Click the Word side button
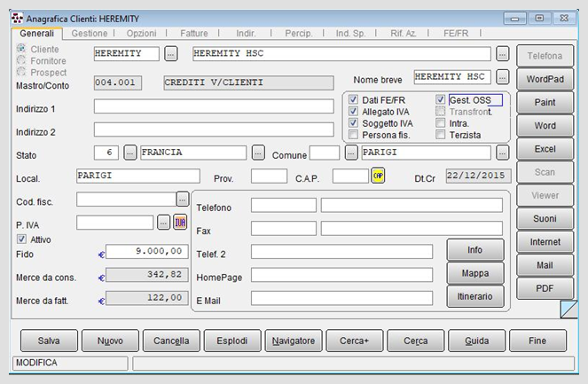The height and width of the screenshot is (384, 588). click(x=545, y=126)
